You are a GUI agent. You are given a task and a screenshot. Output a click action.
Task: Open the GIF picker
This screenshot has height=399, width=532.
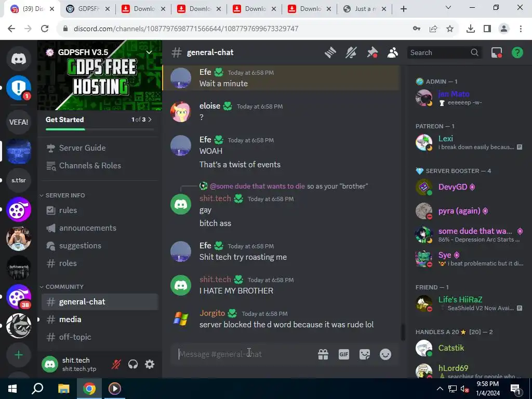click(344, 354)
